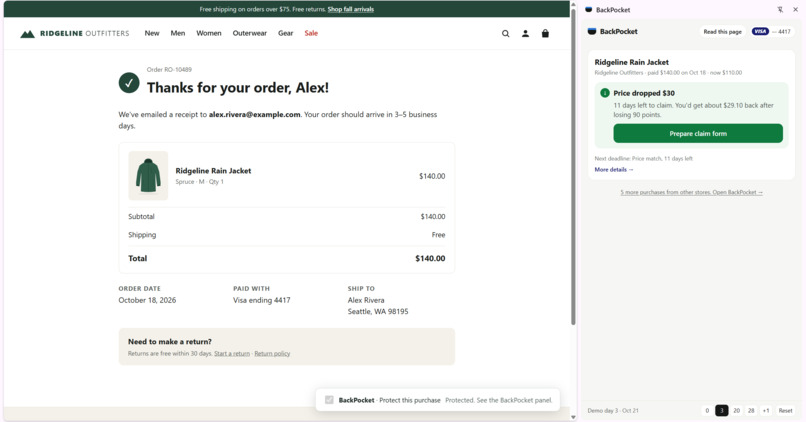Screen dimensions: 806x422
Task: Select demo day 3
Action: pyautogui.click(x=721, y=411)
